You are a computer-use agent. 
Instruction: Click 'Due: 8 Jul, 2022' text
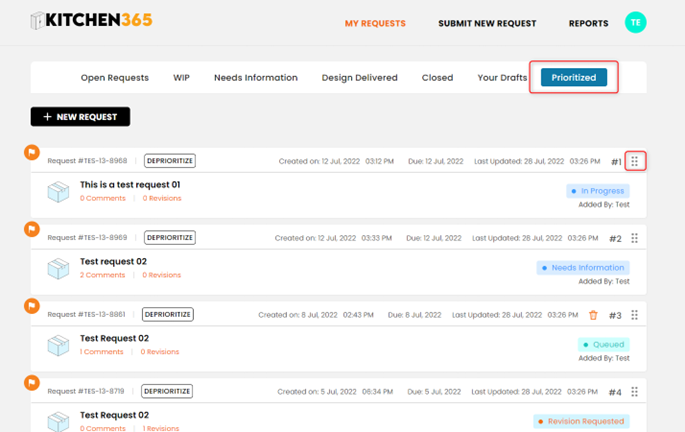(x=415, y=315)
